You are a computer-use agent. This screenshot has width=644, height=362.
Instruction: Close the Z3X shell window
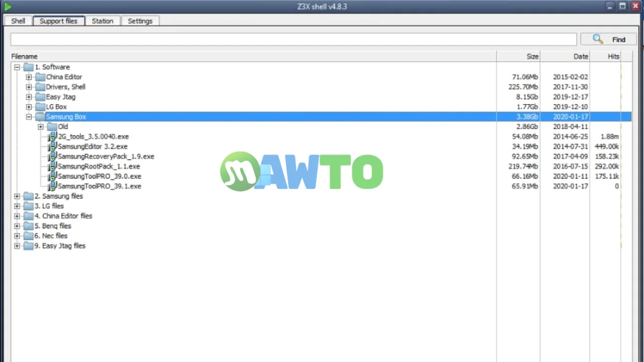point(634,6)
